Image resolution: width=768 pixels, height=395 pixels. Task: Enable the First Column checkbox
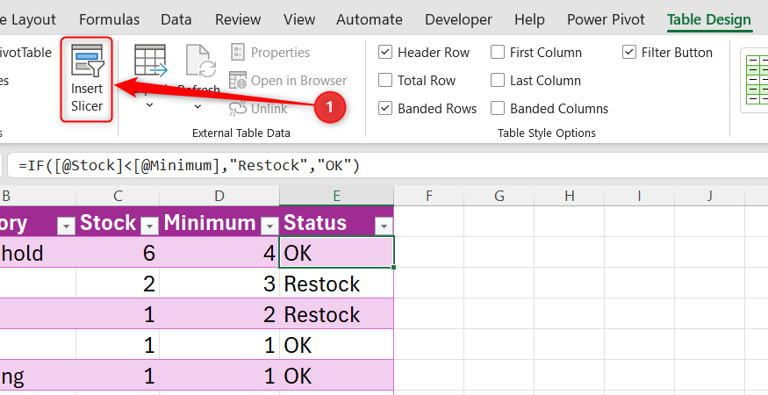[x=498, y=52]
